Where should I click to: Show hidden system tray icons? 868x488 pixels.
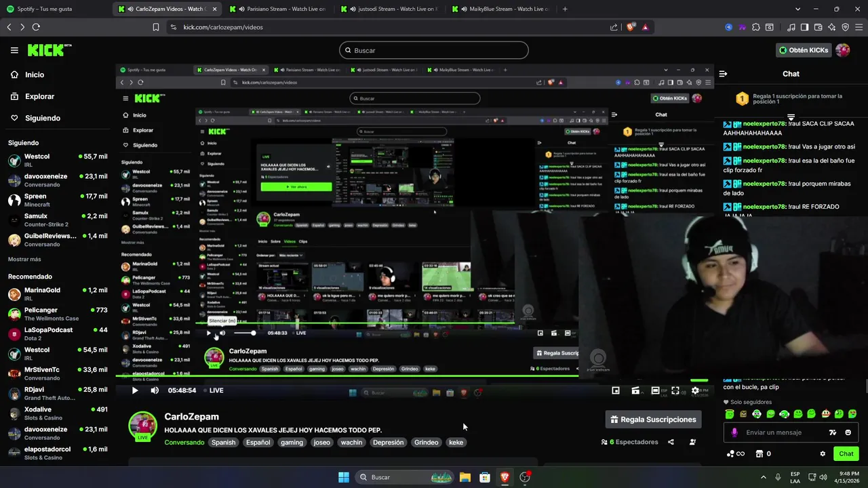point(763,477)
